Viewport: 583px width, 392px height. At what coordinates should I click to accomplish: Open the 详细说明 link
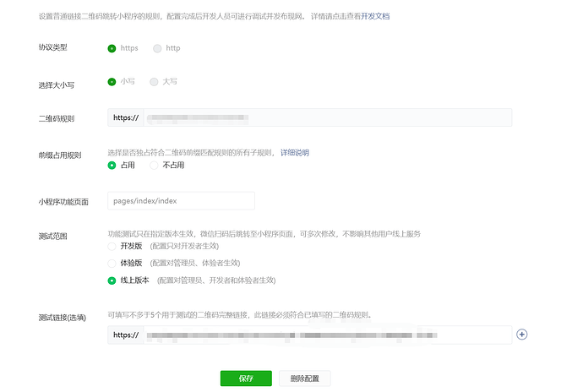[x=295, y=152]
